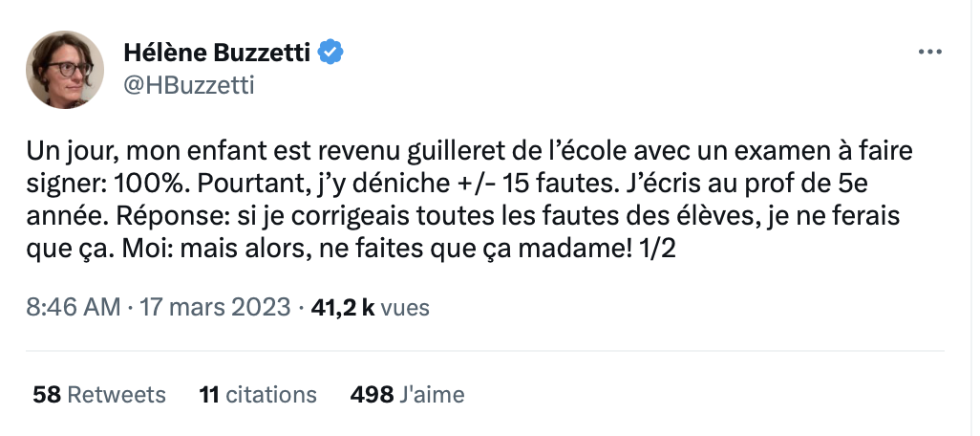Viewport: 980px width, 436px height.
Task: Open the three-dot more options menu
Action: [x=929, y=53]
